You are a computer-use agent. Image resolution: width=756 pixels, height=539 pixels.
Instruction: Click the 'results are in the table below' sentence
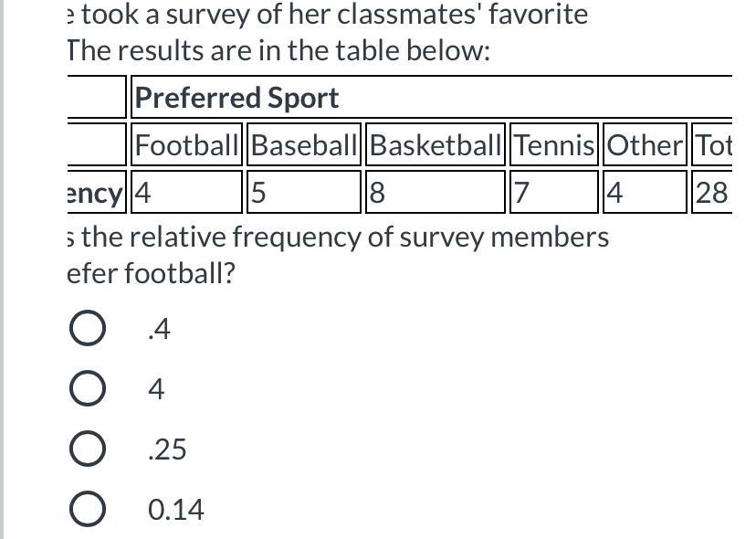pos(278,51)
